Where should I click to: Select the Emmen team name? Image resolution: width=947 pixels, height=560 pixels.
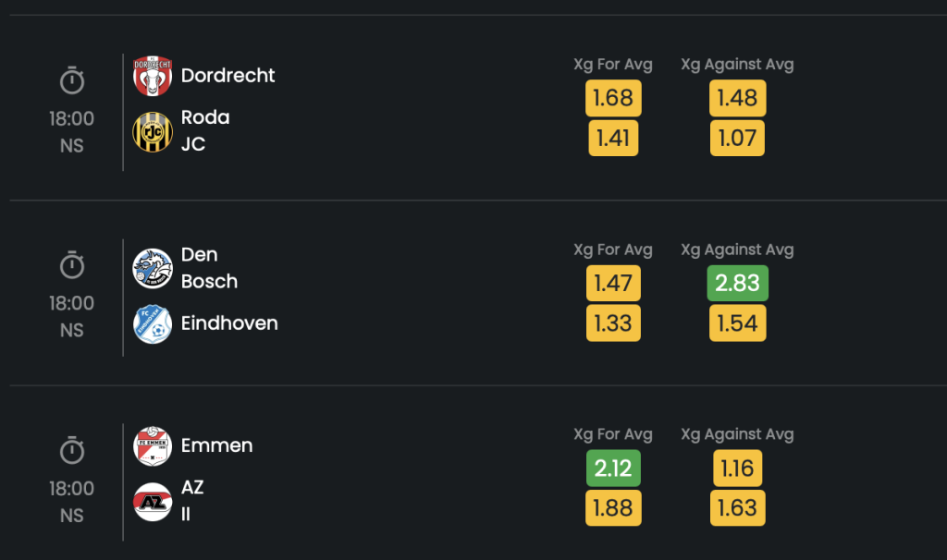pyautogui.click(x=216, y=445)
